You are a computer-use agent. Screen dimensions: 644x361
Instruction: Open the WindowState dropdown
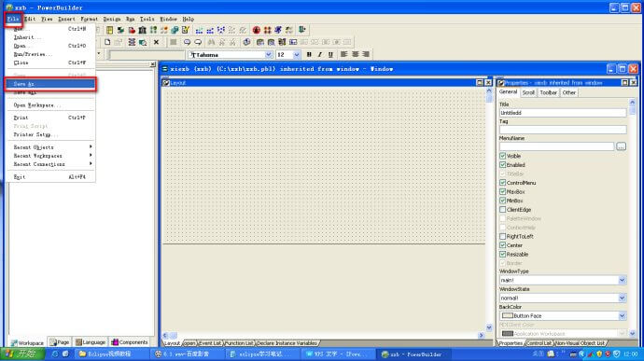pos(622,299)
